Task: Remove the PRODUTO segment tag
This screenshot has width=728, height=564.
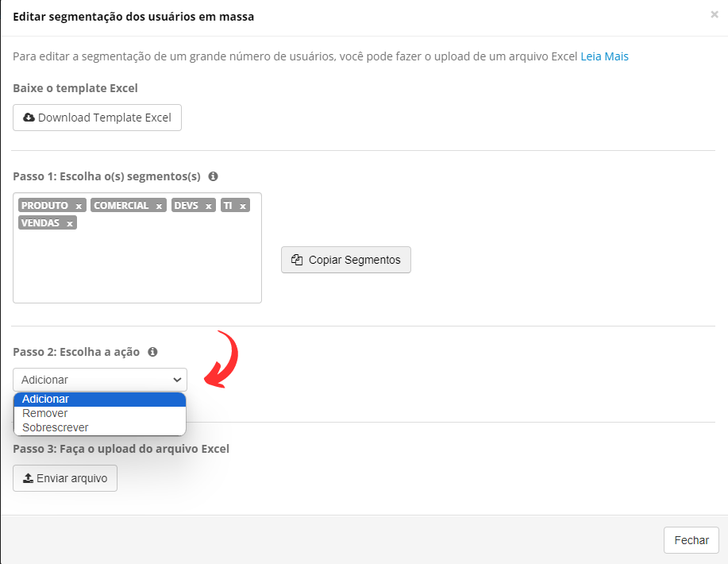Action: [x=79, y=206]
